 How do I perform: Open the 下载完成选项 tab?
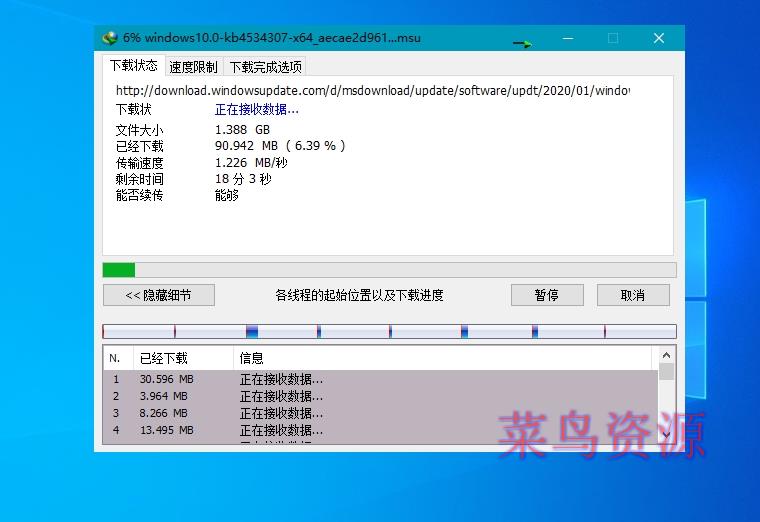click(x=265, y=67)
